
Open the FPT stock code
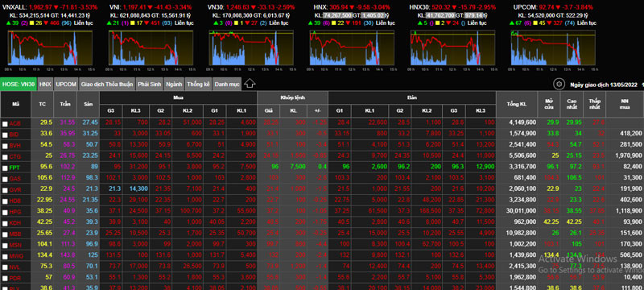(14, 168)
